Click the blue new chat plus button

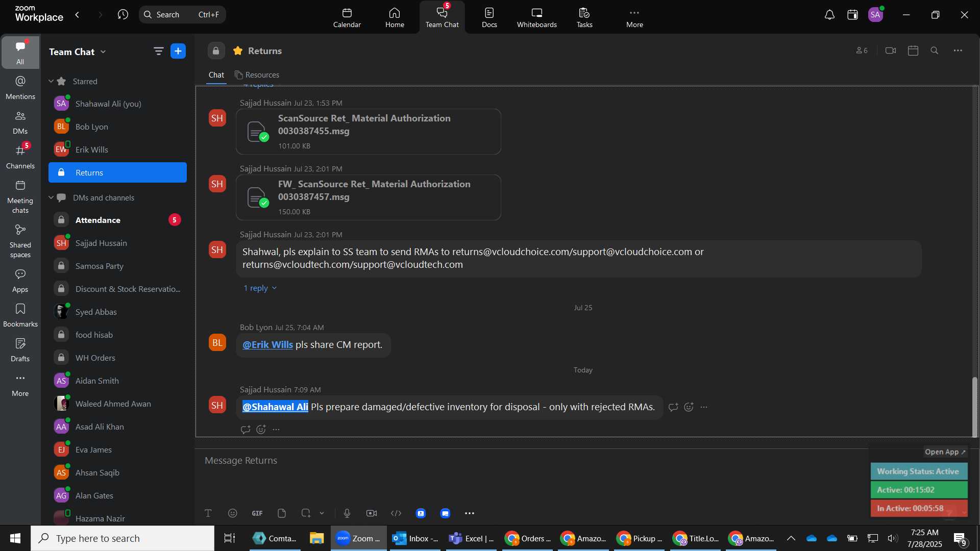[x=178, y=51]
